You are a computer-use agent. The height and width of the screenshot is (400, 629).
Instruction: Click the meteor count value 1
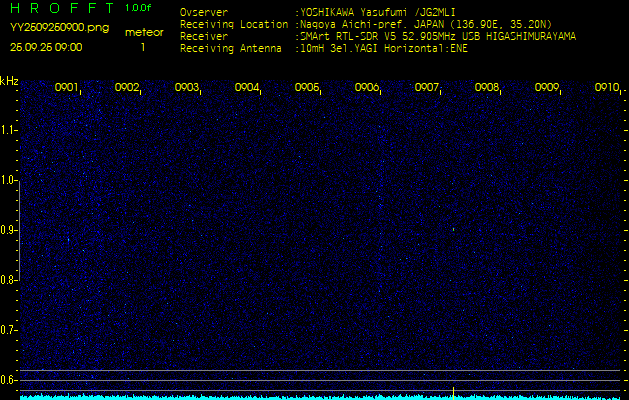point(143,47)
